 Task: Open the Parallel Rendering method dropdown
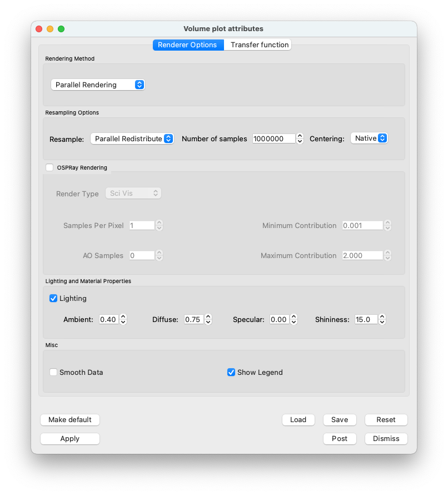tap(98, 85)
